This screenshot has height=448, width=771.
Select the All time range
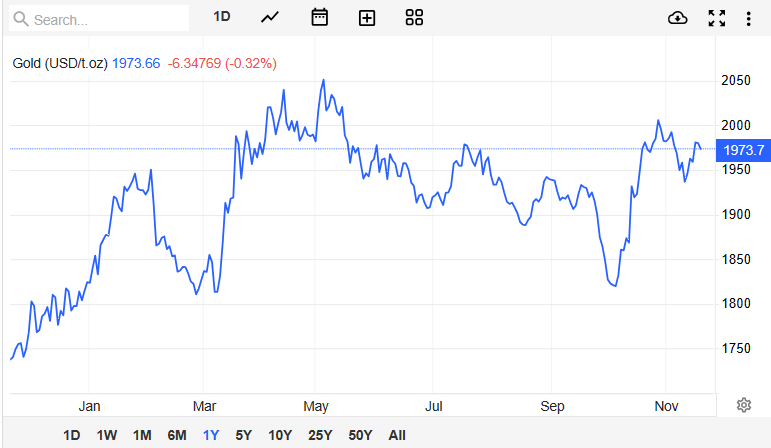click(x=397, y=435)
